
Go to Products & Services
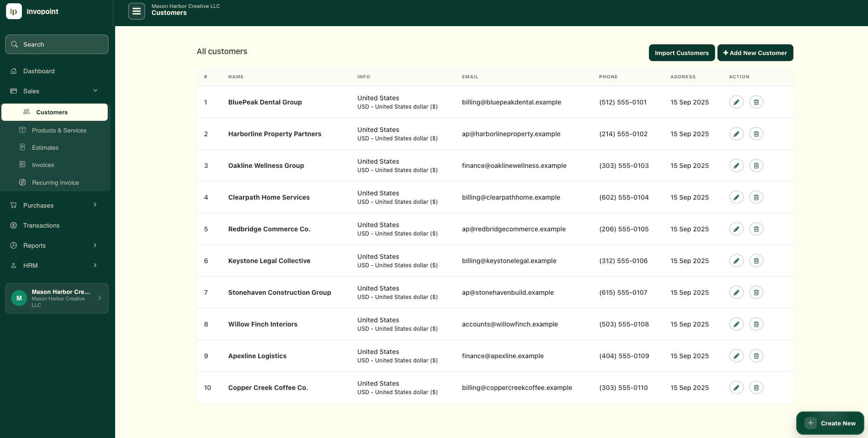[x=59, y=130]
